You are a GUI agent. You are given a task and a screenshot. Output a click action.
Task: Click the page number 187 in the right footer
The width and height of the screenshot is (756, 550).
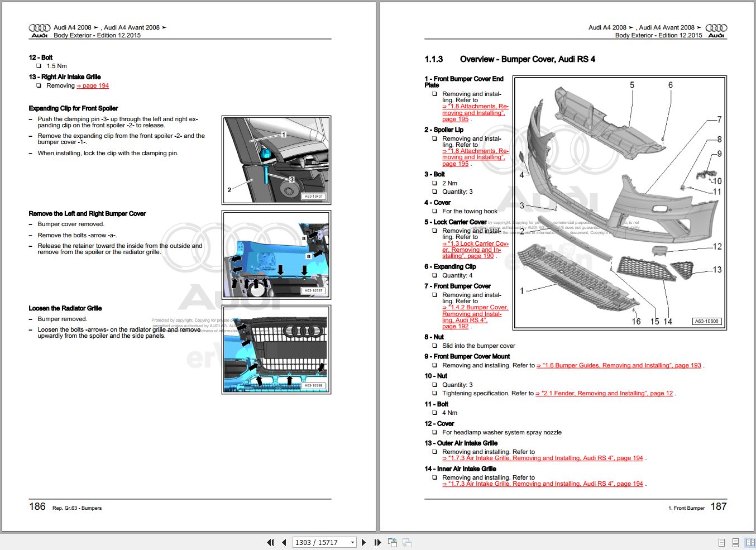coord(719,506)
